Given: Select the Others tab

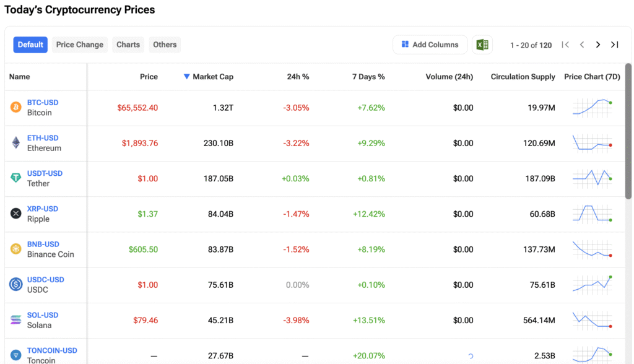Looking at the screenshot, I should pos(165,45).
